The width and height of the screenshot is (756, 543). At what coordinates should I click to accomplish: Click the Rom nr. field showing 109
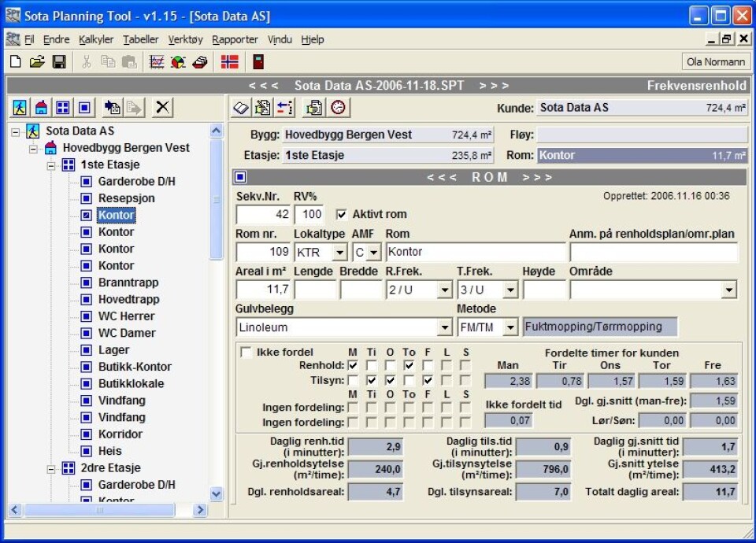coord(263,252)
